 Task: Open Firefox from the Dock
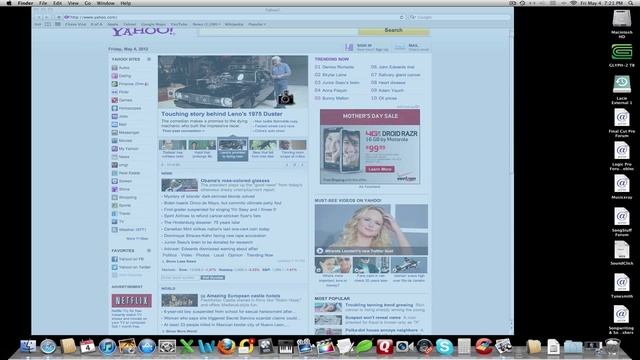pyautogui.click(x=226, y=347)
